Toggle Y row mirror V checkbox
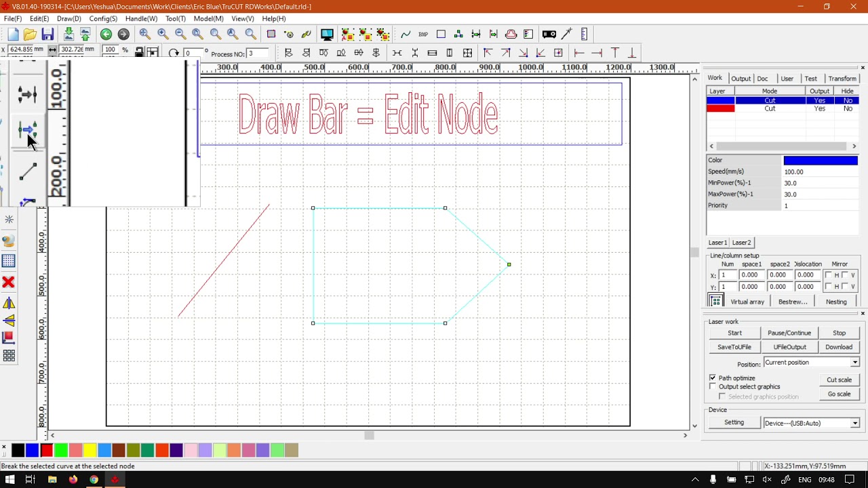This screenshot has width=868, height=488. tap(845, 287)
